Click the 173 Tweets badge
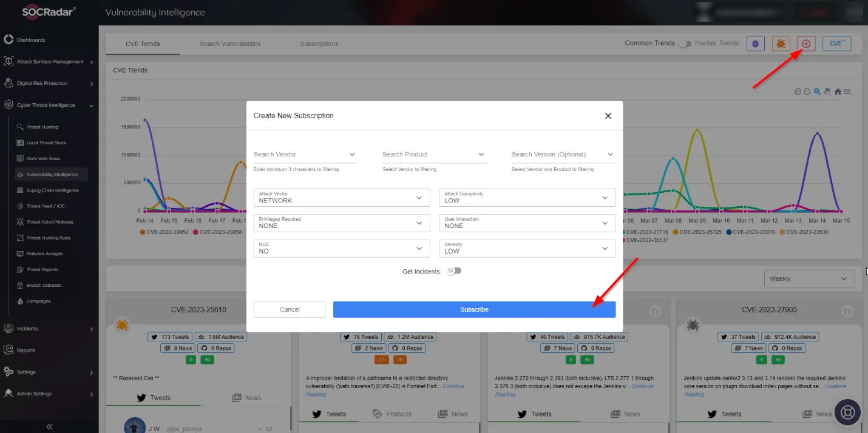This screenshot has width=868, height=433. coord(171,337)
